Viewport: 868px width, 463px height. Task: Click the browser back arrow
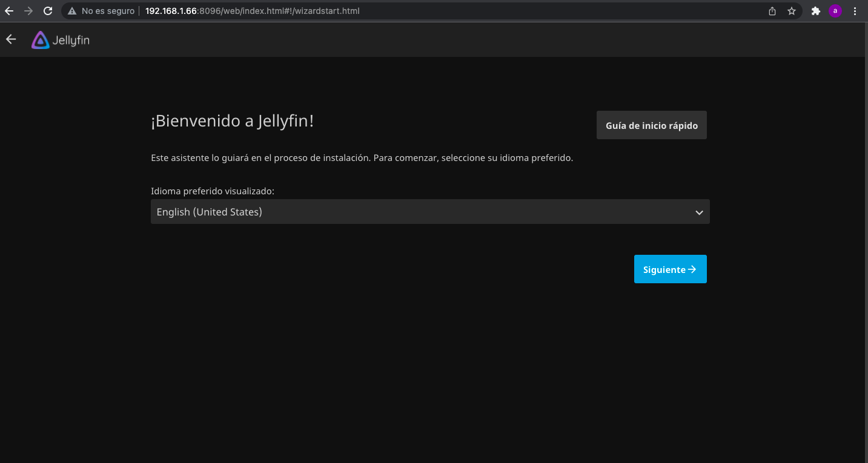pos(9,11)
